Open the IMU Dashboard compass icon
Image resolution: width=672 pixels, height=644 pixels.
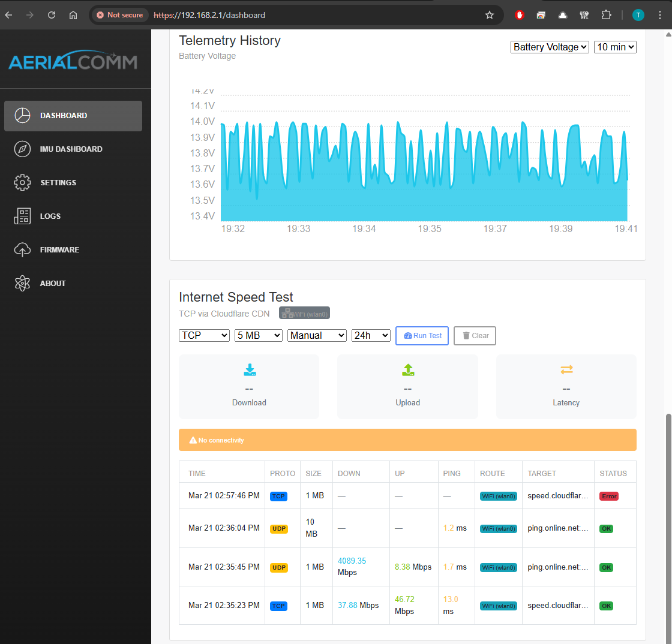click(x=23, y=149)
